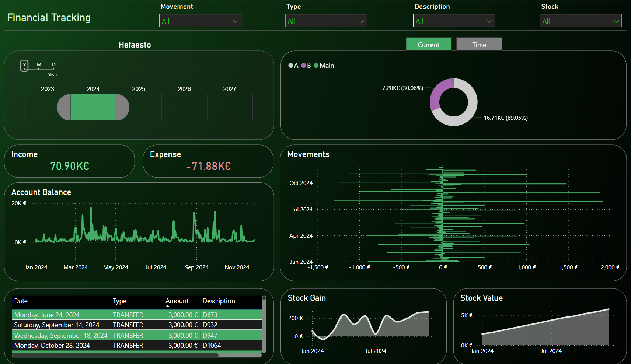Click the Account Balance chart title
Screen dimensions: 631x364
(41, 192)
